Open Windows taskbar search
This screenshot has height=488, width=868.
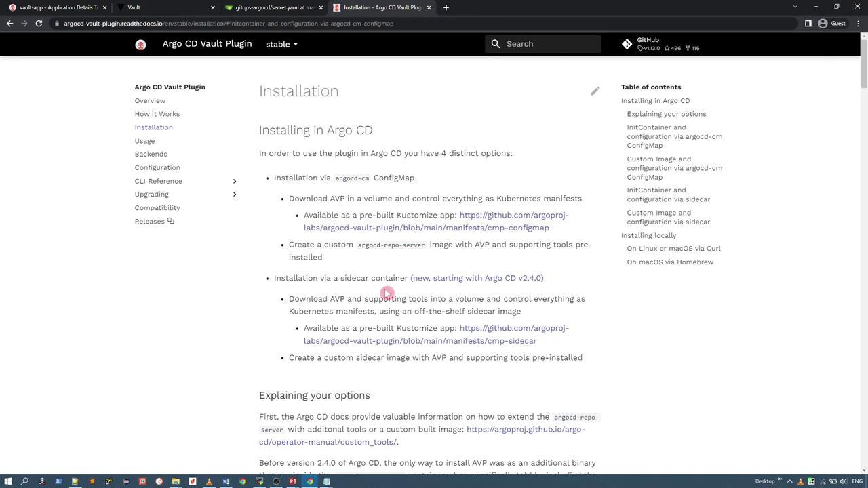(24, 481)
